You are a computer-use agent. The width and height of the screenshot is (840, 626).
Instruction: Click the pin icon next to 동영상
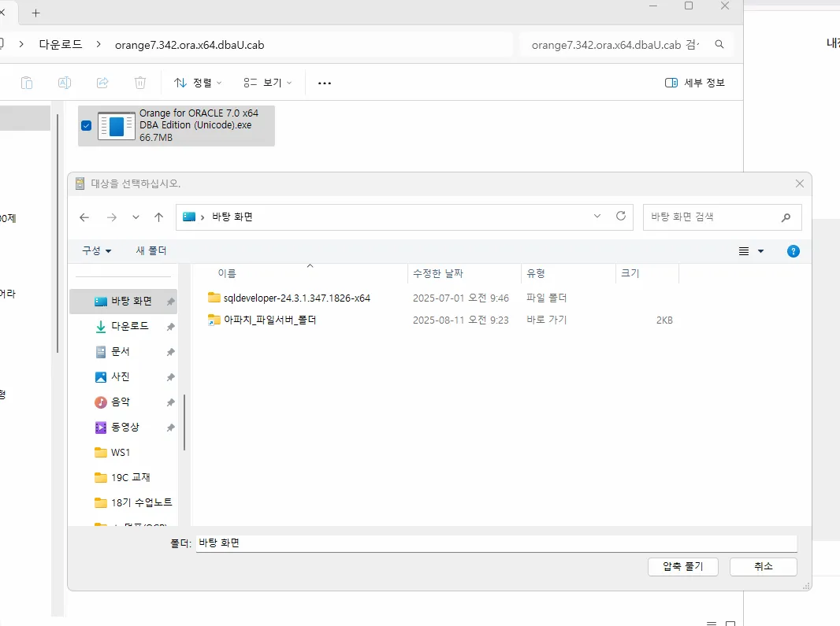point(170,428)
